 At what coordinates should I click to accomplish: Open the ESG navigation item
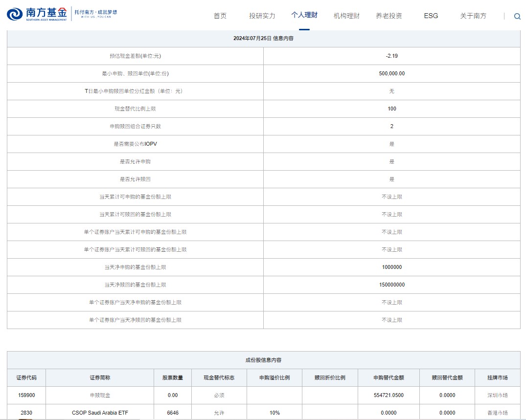pyautogui.click(x=431, y=16)
